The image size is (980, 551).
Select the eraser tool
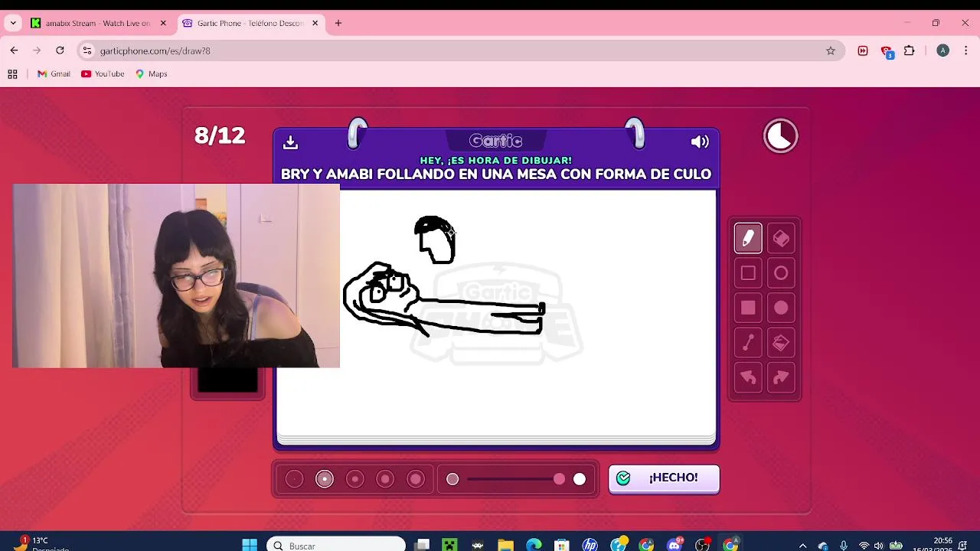[x=781, y=239]
